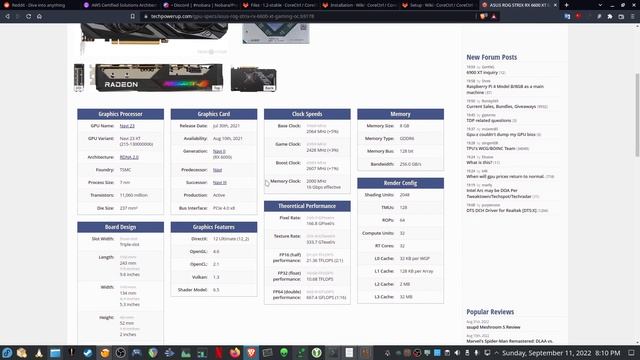Open volume control in system tray

pos(457,353)
